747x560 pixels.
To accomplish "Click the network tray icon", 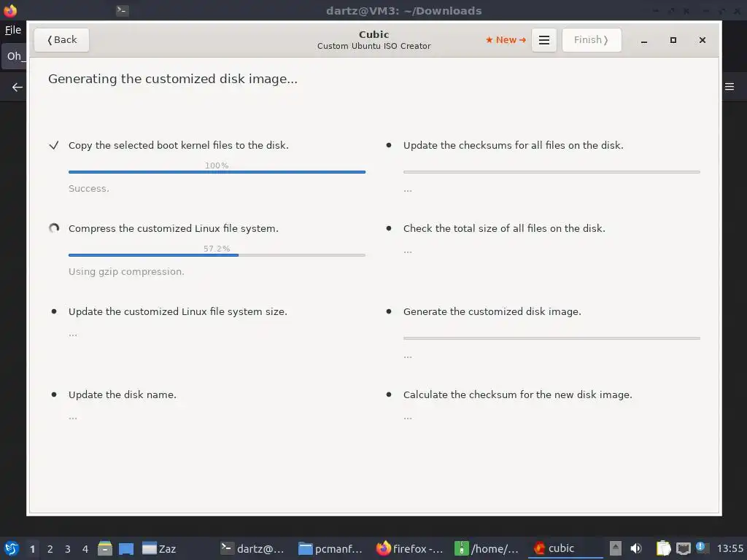I will [683, 548].
